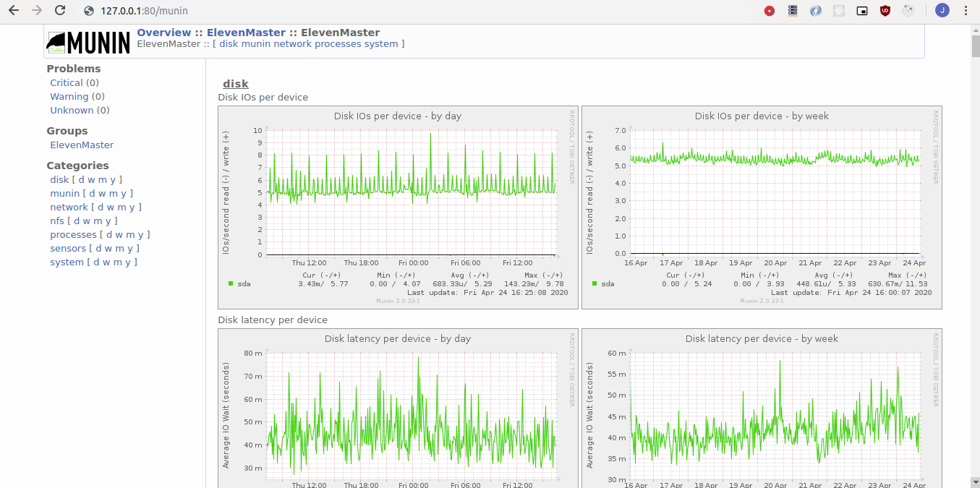Image resolution: width=980 pixels, height=488 pixels.
Task: Open the network category in sidebar
Action: tap(69, 207)
